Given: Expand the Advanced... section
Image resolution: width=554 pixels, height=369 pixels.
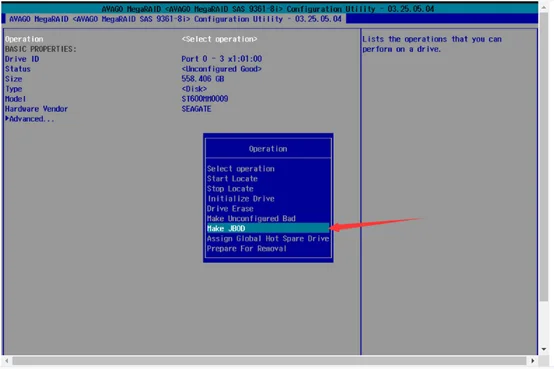Looking at the screenshot, I should 30,119.
